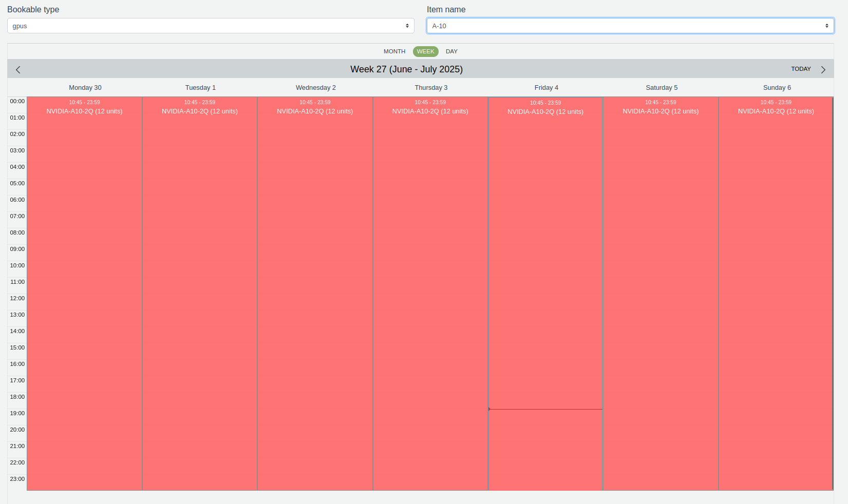Switch to DAY view
This screenshot has height=504, width=848.
coord(451,51)
